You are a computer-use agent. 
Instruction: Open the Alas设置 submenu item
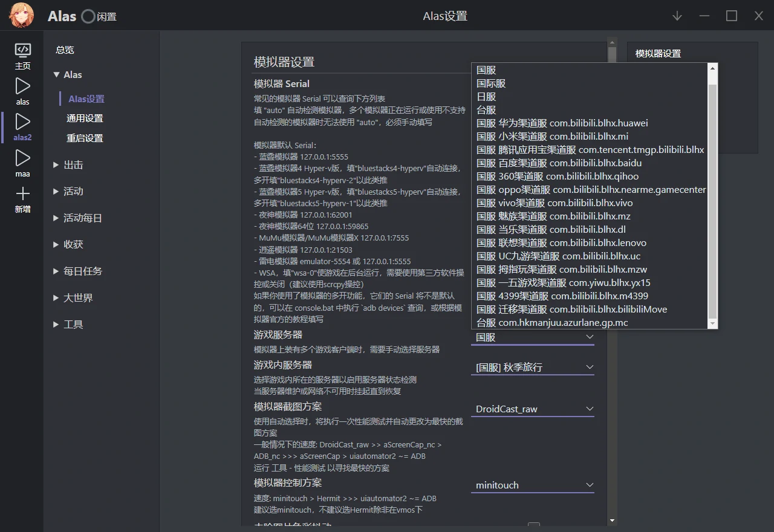tap(86, 99)
